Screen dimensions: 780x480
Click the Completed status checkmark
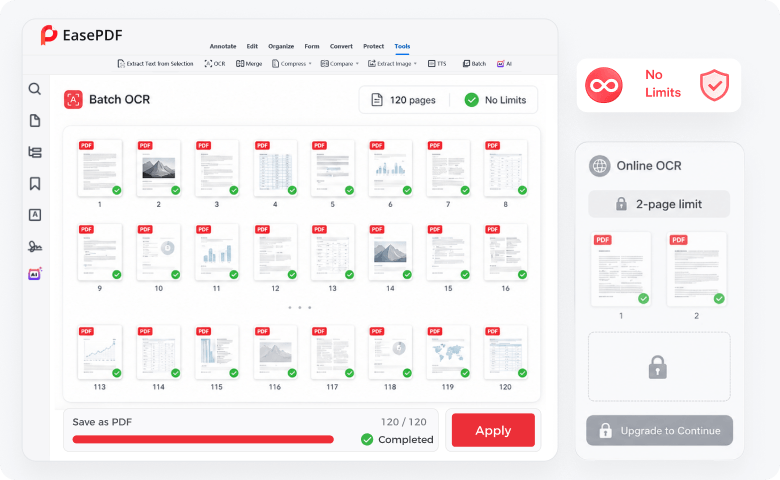click(367, 439)
